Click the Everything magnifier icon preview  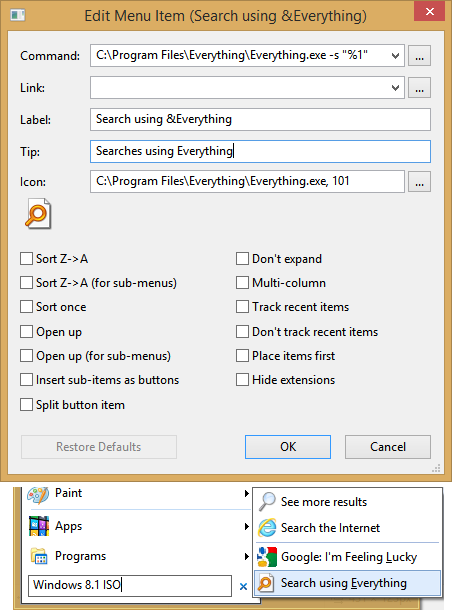pos(38,214)
